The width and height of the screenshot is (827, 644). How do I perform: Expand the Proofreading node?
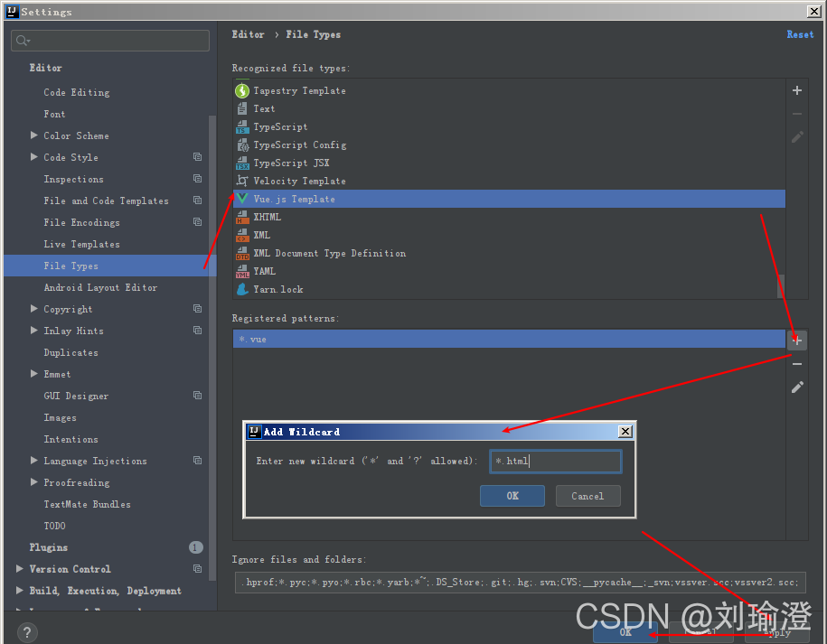point(33,482)
